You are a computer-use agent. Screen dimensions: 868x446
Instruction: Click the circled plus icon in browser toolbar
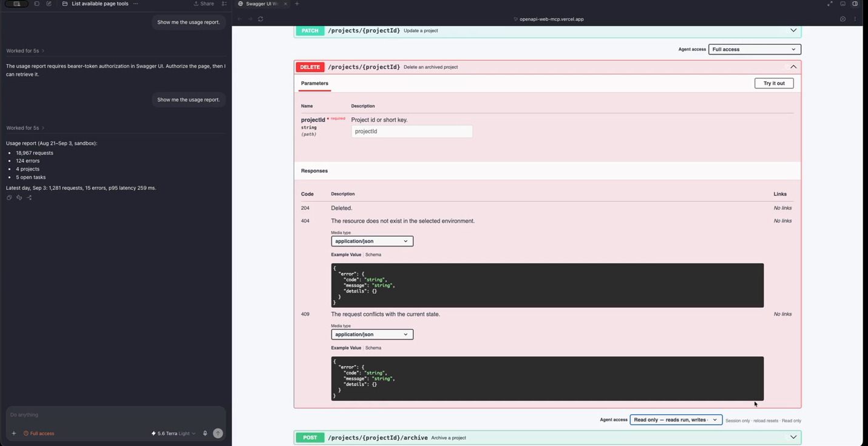pyautogui.click(x=843, y=19)
